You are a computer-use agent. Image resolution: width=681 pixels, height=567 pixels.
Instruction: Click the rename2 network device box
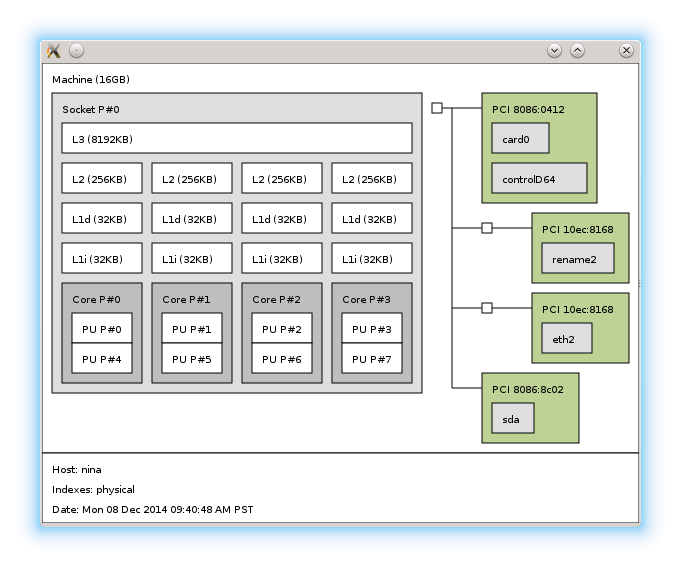(576, 259)
